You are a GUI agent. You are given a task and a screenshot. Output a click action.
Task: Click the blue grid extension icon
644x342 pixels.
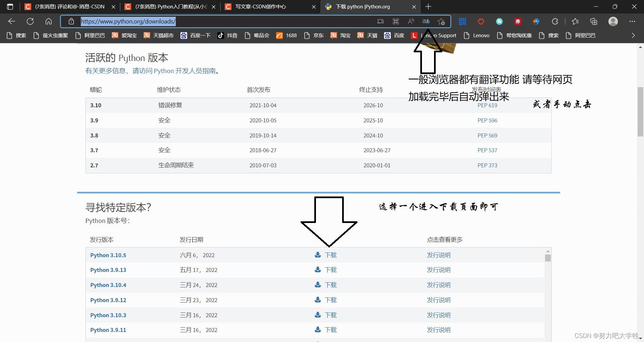click(x=463, y=21)
